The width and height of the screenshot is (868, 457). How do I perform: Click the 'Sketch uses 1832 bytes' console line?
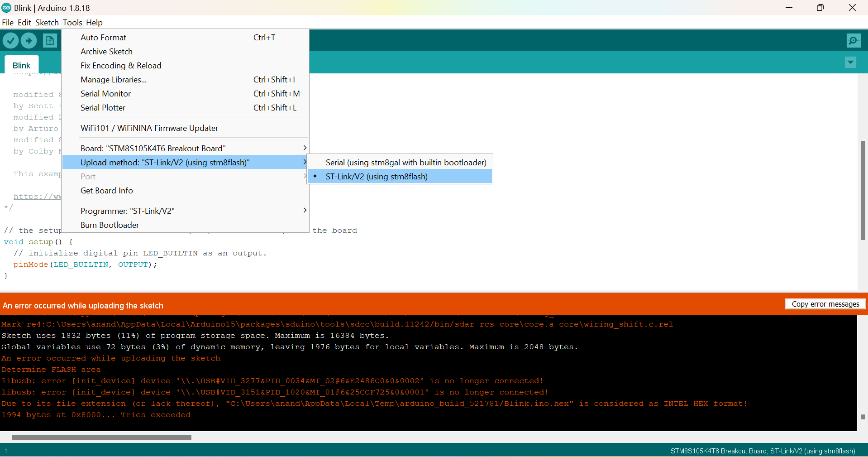(x=195, y=336)
